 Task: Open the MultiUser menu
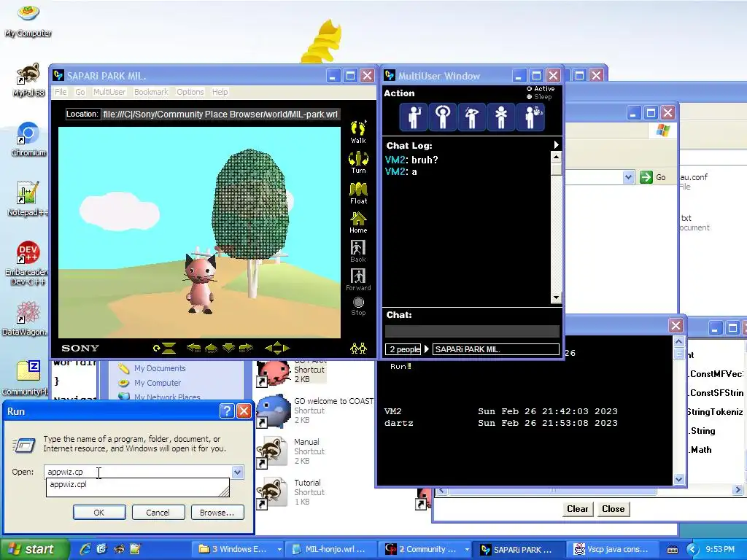click(x=109, y=92)
